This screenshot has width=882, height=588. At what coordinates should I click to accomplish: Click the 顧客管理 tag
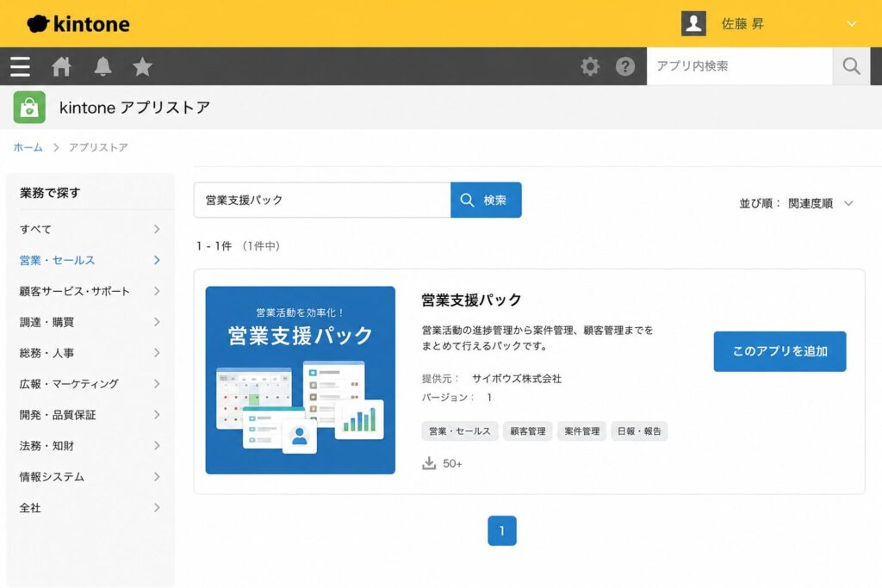(x=528, y=431)
